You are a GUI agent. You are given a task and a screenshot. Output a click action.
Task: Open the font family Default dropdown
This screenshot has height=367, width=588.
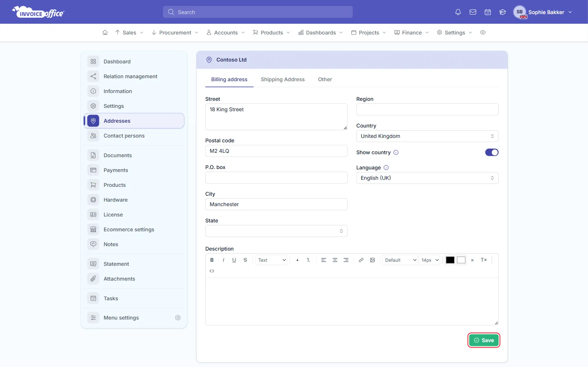pyautogui.click(x=400, y=260)
